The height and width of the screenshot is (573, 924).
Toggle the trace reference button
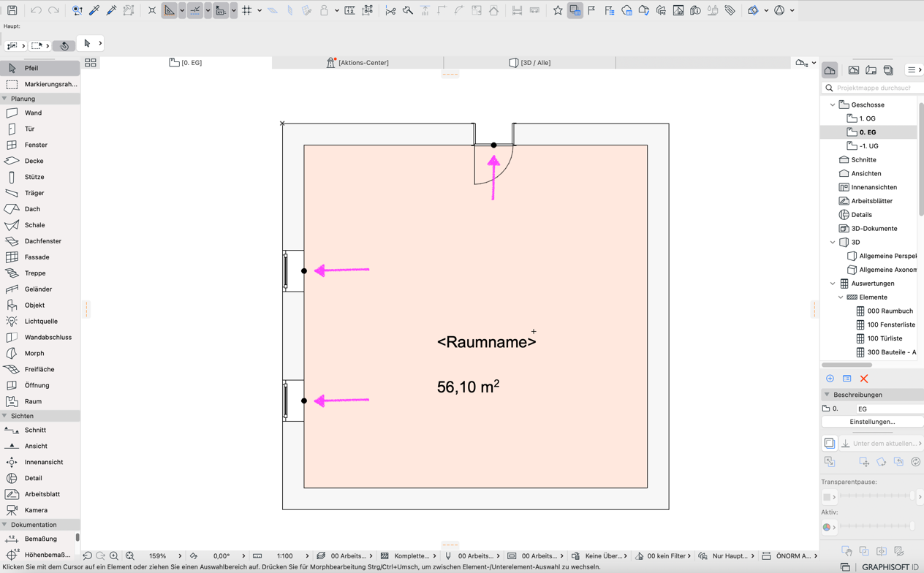tap(575, 10)
